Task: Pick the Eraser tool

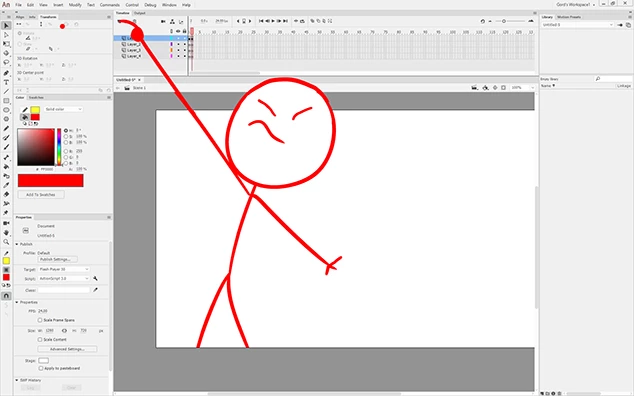Action: coord(6,195)
